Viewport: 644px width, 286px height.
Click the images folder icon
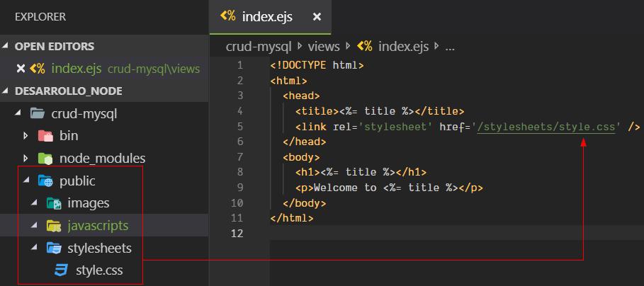tap(54, 204)
